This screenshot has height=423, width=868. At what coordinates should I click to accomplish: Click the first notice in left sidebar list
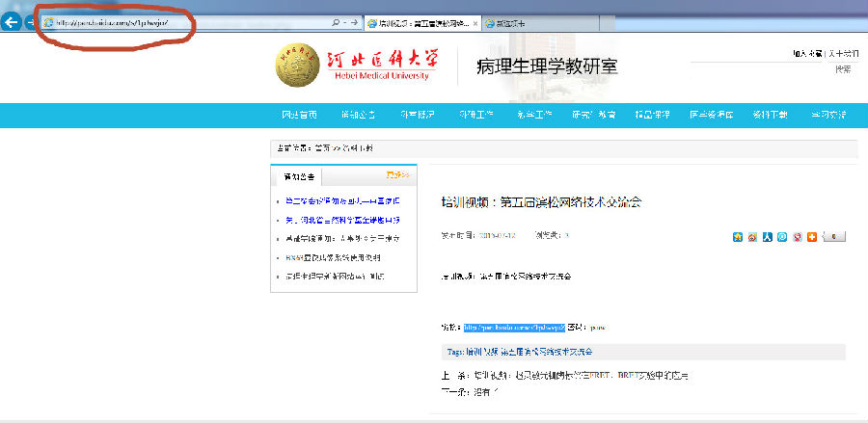[x=342, y=201]
